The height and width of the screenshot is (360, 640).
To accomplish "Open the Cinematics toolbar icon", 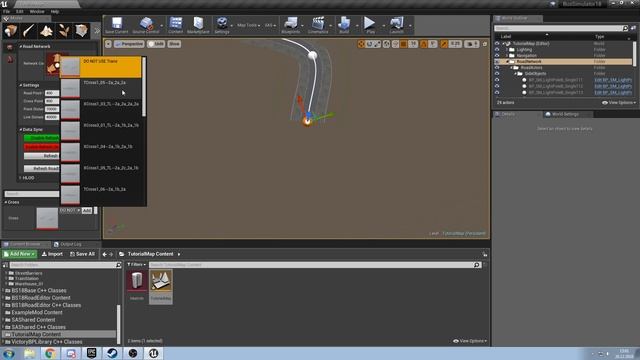I will (x=318, y=25).
